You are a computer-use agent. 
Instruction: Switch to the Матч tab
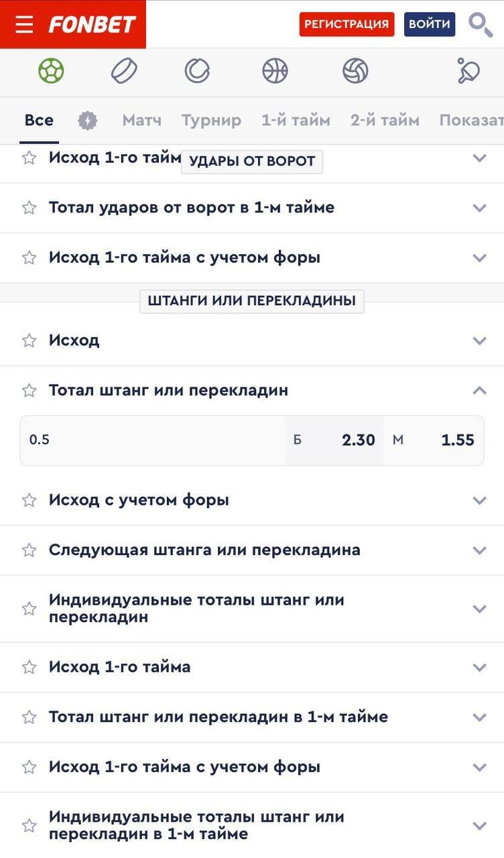click(x=141, y=121)
